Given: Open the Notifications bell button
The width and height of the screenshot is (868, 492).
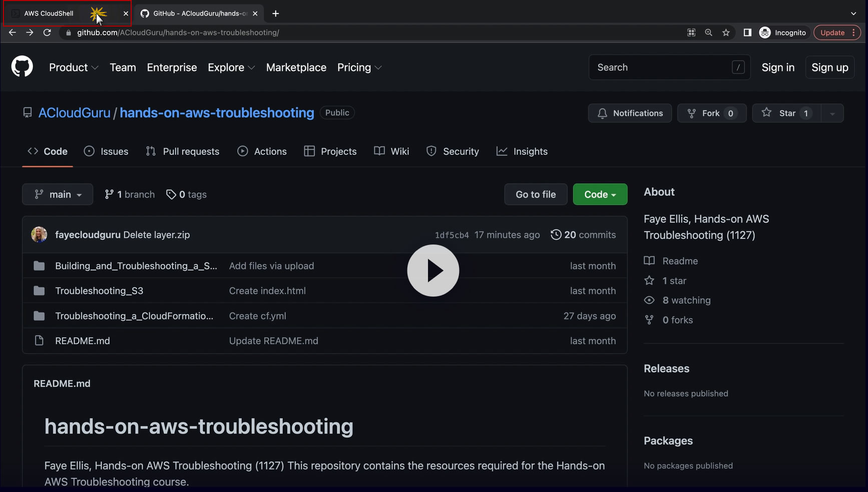Looking at the screenshot, I should click(x=630, y=113).
